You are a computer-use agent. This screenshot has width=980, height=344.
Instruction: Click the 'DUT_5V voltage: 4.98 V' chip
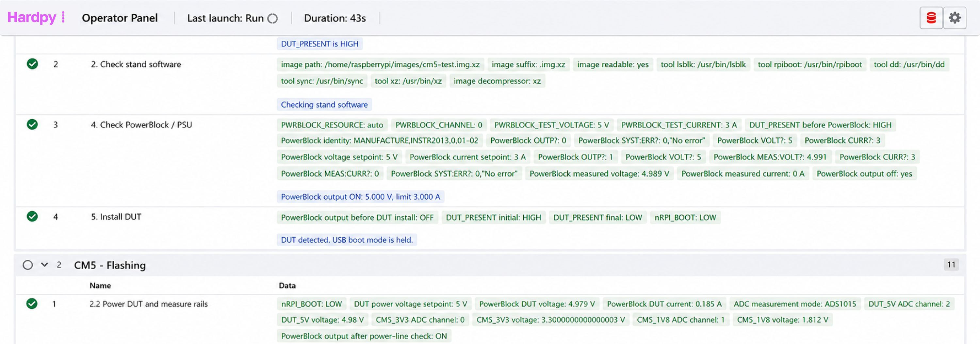[322, 320]
